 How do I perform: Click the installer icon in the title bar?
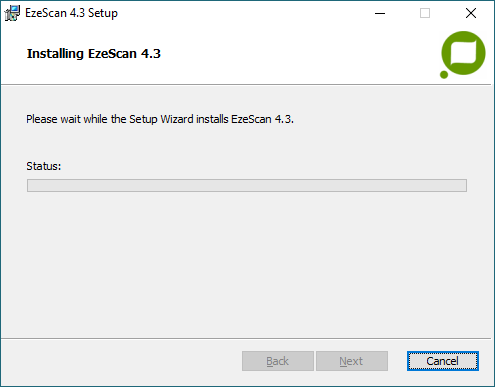[x=12, y=13]
